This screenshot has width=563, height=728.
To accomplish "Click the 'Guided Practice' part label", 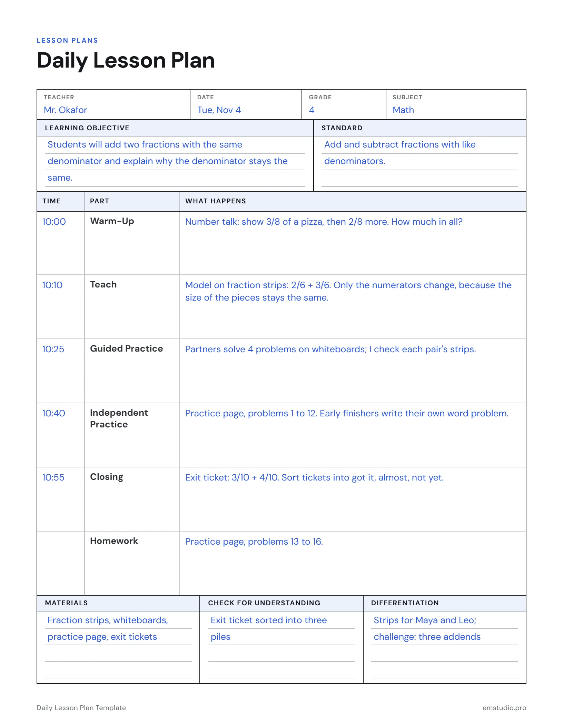I will click(127, 348).
